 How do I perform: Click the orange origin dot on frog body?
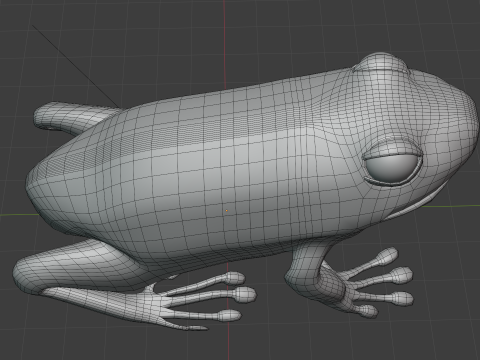pos(227,211)
